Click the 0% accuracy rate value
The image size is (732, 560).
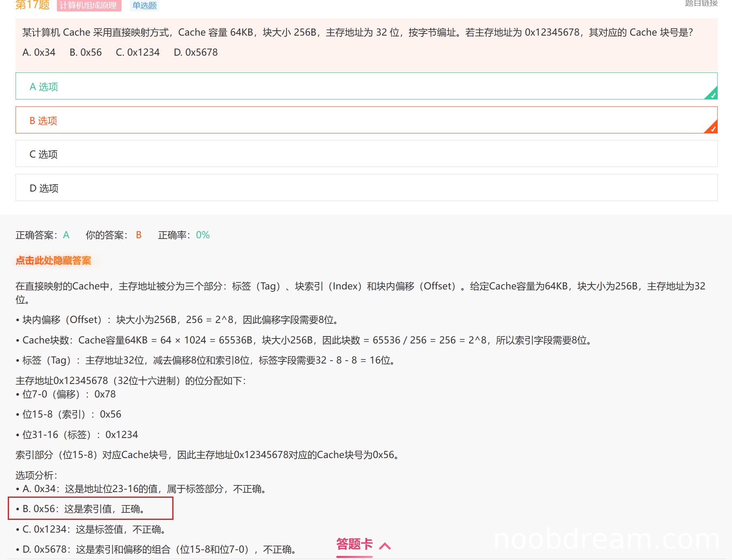click(203, 235)
